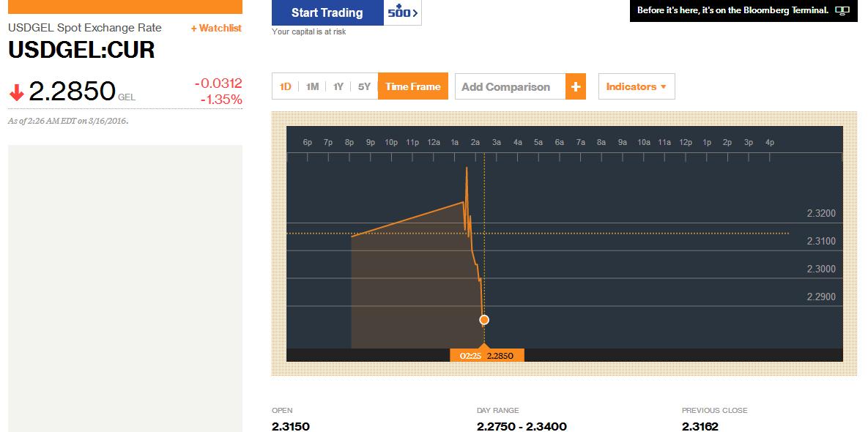The height and width of the screenshot is (432, 868).
Task: Select the 1M chart range tab
Action: [x=312, y=87]
